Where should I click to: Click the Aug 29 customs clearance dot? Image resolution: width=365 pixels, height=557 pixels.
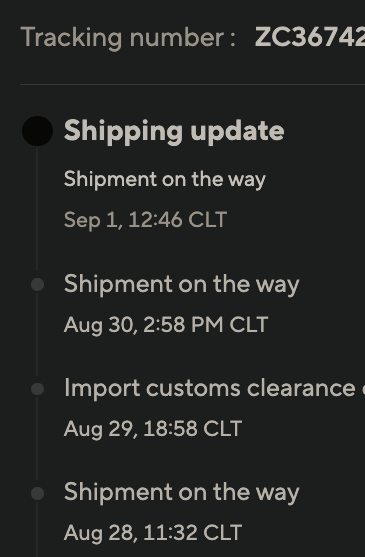point(38,389)
